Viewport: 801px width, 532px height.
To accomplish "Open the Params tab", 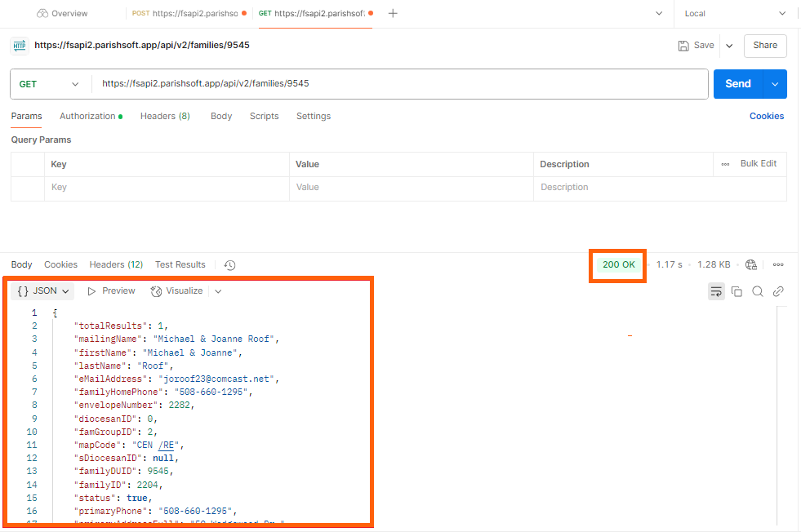I will 27,117.
